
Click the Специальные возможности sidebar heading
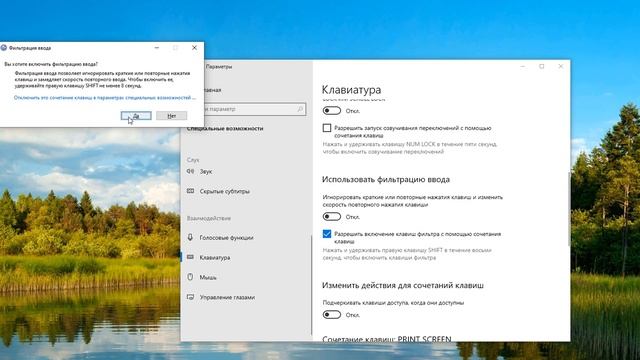pyautogui.click(x=225, y=129)
